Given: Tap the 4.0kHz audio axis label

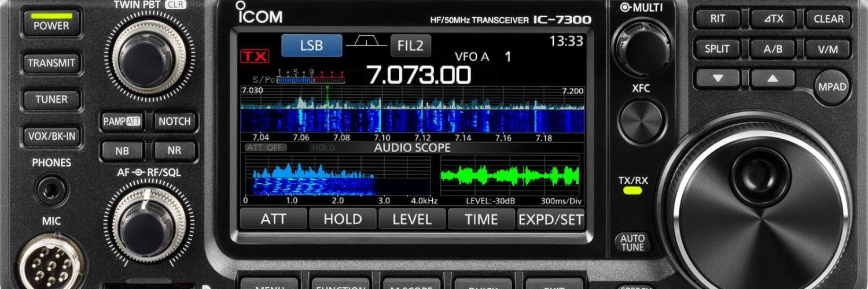Looking at the screenshot, I should 424,201.
